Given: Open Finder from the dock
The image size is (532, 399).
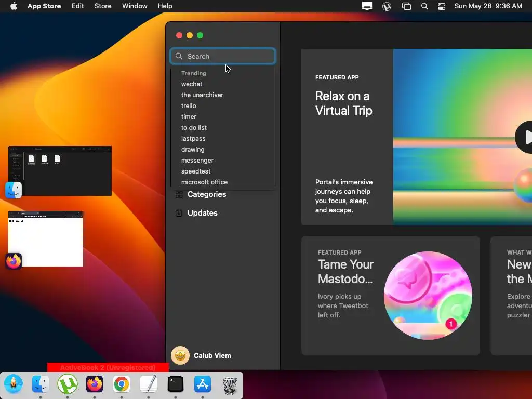Looking at the screenshot, I should (41, 384).
